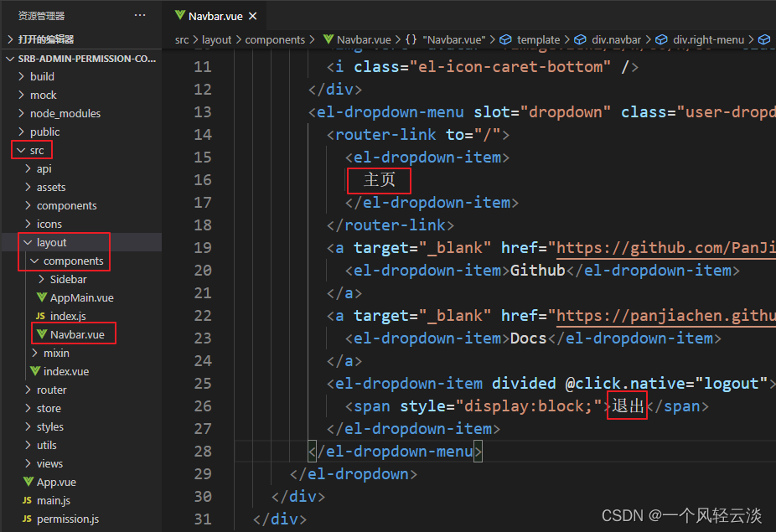
Task: Click the github.com href link on line 19
Action: (x=665, y=247)
